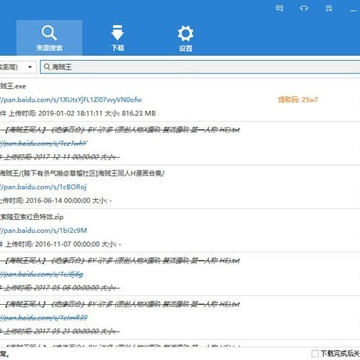Open the struck-through link pan.baidu.com/s/1clmR39
Screen dimensions: 360x360
pyautogui.click(x=44, y=318)
